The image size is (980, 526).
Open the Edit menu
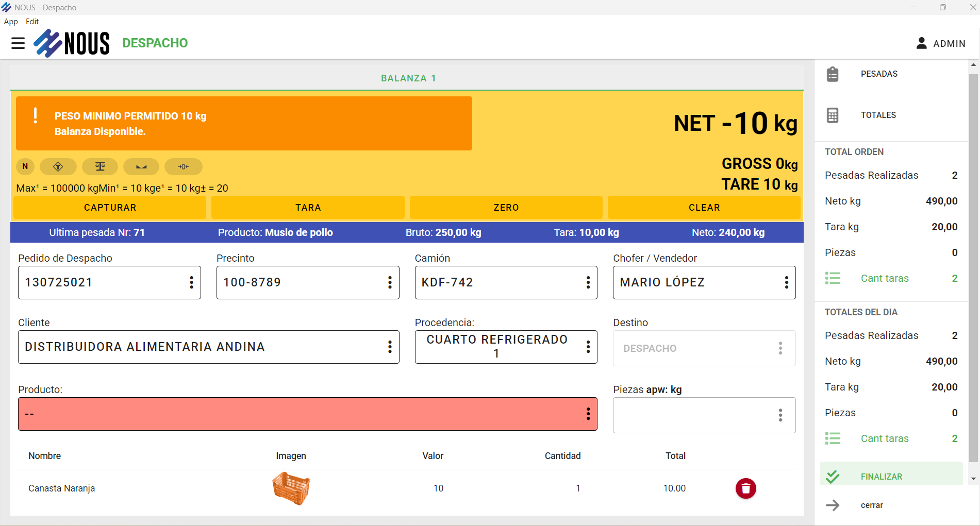point(32,22)
